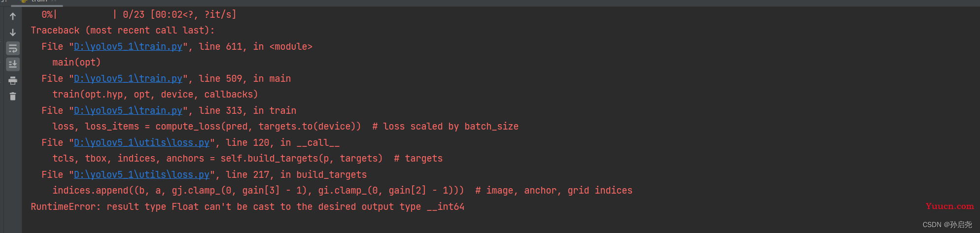Open train.py link at line 509 in main
980x233 pixels.
128,79
